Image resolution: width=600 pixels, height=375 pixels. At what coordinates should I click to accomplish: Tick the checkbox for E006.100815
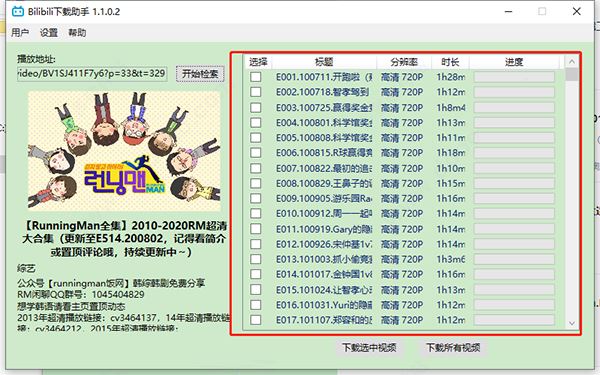pyautogui.click(x=256, y=153)
